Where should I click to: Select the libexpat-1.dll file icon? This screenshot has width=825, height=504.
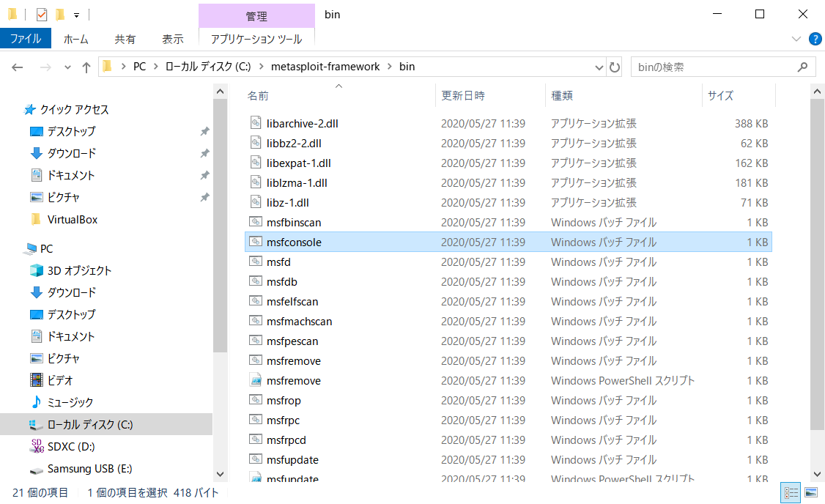(256, 163)
